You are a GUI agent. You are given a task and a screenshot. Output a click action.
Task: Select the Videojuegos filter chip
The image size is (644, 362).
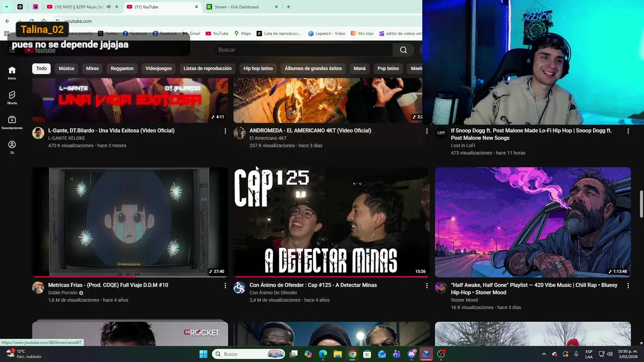158,68
